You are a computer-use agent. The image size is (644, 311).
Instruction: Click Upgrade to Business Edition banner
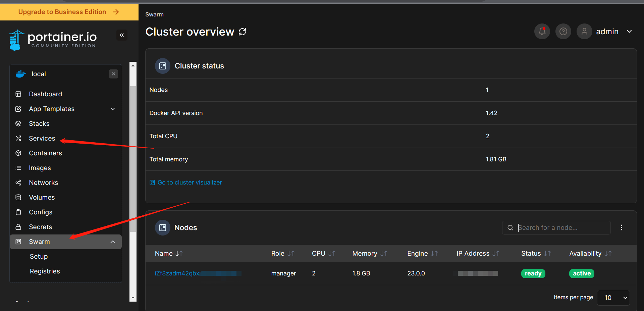(69, 12)
